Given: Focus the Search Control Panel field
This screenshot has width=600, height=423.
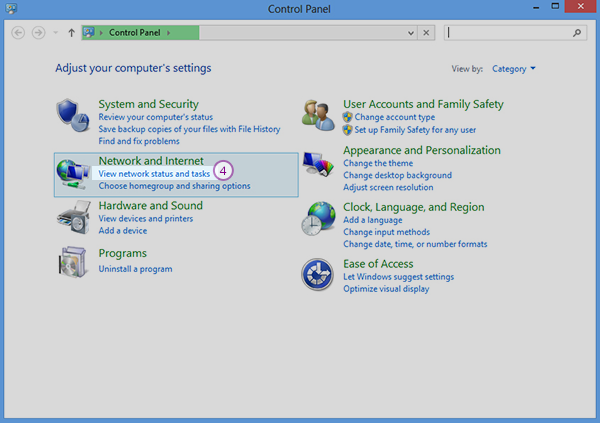Looking at the screenshot, I should tap(515, 33).
